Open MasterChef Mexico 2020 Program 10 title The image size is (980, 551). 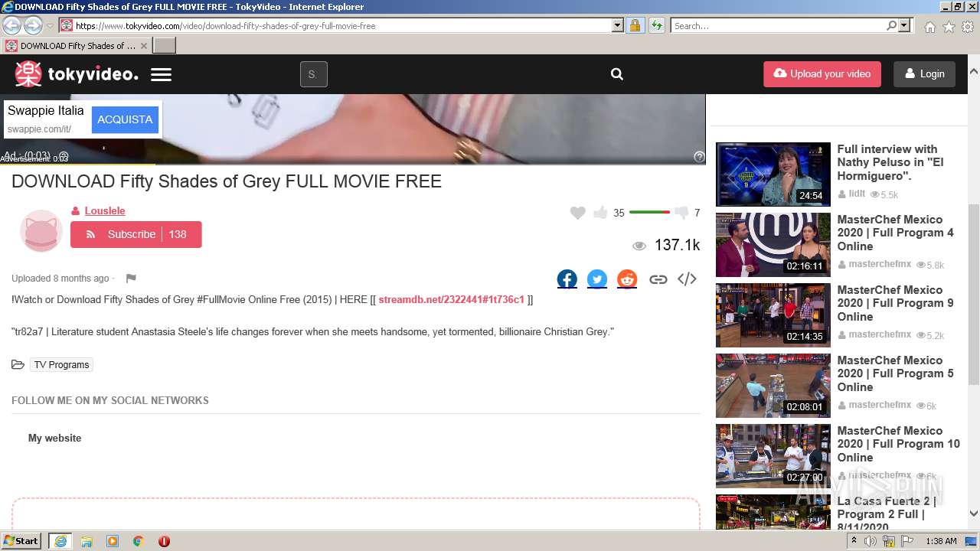(x=898, y=444)
